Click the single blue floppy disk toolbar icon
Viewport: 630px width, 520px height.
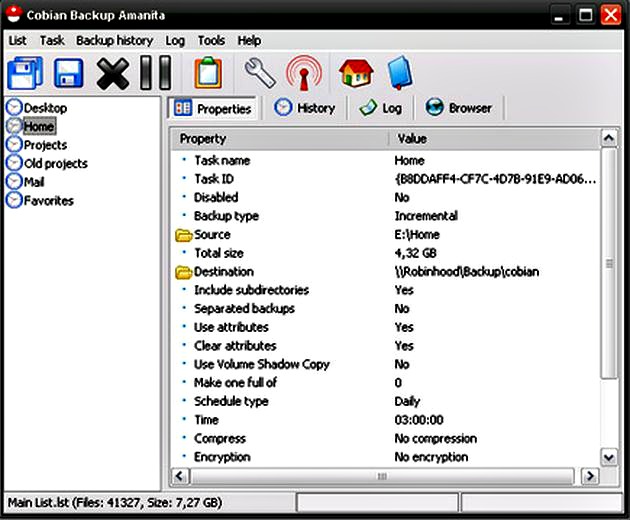click(68, 73)
